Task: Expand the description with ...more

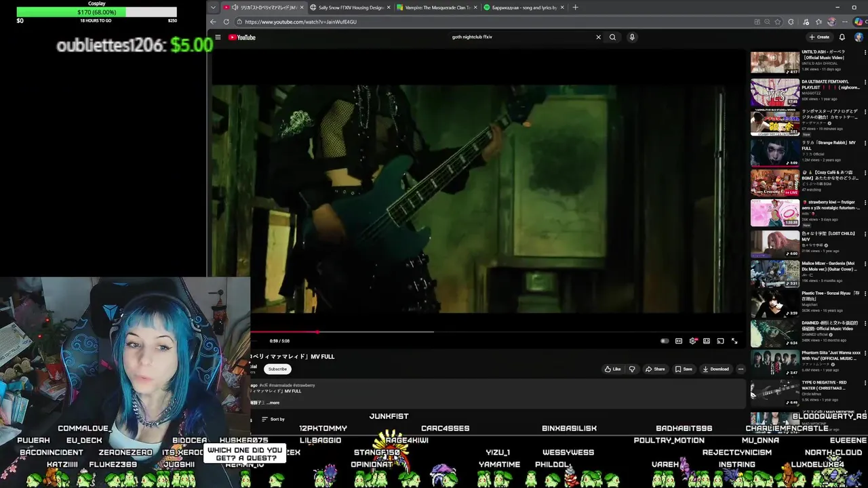Action: click(x=273, y=403)
